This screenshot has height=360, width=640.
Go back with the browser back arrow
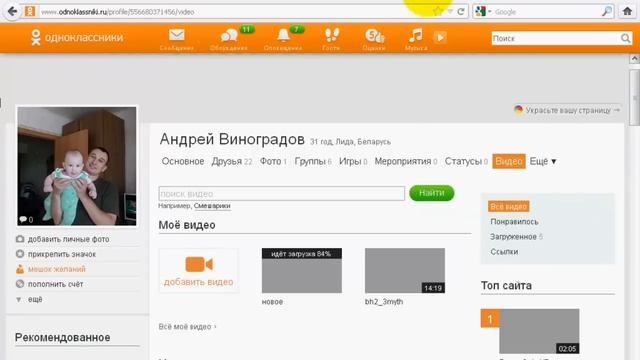12,11
